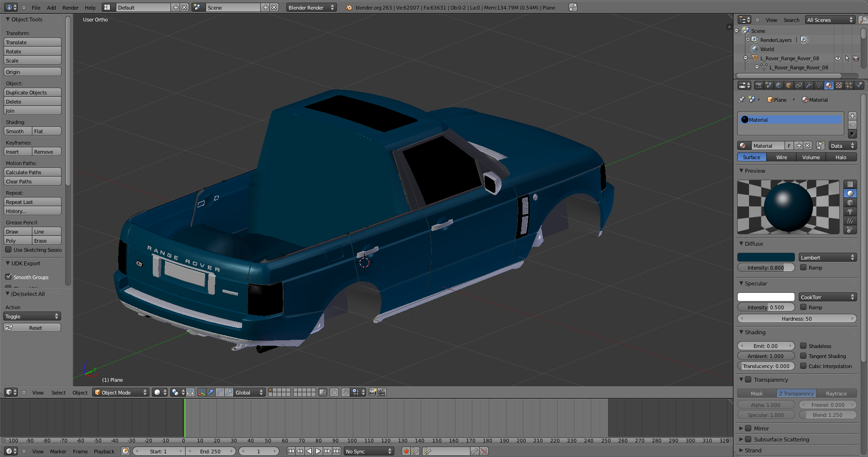The image size is (868, 457).
Task: Open the Modifiers wrench icon
Action: [x=809, y=85]
